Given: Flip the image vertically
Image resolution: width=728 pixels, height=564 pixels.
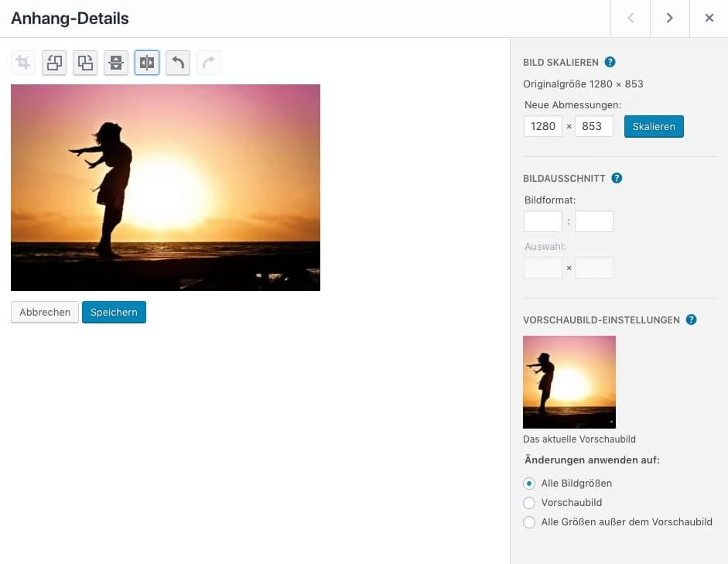Looking at the screenshot, I should click(115, 63).
